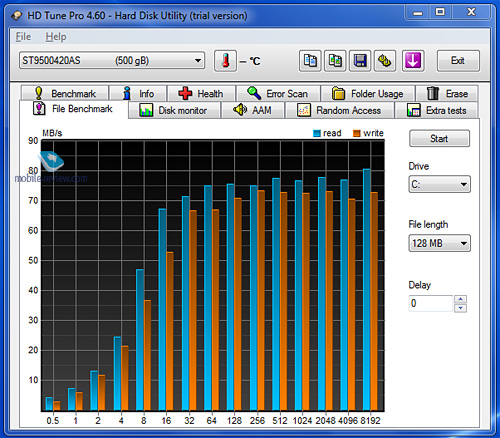Open options with the tools icon
This screenshot has height=438, width=500.
tap(385, 61)
